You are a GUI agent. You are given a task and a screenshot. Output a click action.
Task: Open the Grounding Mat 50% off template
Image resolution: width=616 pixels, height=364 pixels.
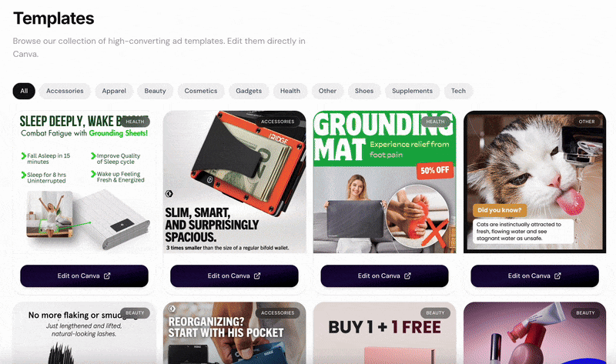click(384, 182)
